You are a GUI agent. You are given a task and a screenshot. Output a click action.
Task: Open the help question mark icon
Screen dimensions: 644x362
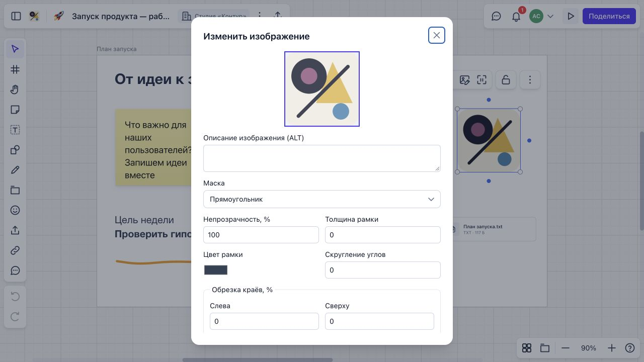pyautogui.click(x=630, y=348)
